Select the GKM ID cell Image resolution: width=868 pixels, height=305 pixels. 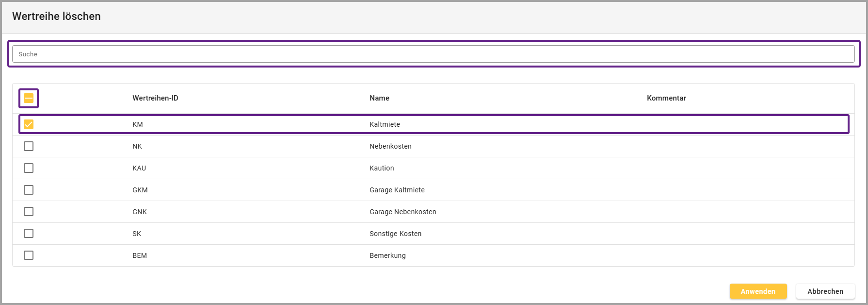coord(140,190)
